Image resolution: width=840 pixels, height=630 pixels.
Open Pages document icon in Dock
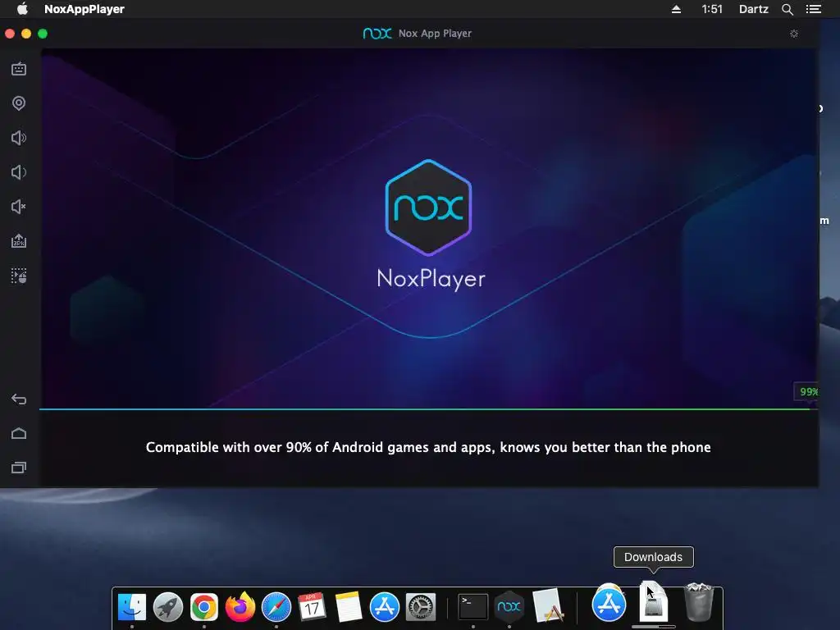(x=546, y=605)
